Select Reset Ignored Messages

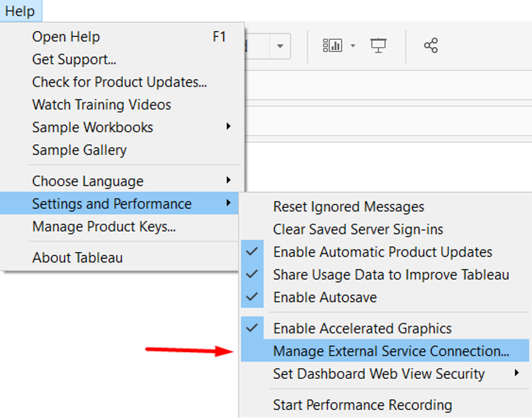(x=349, y=207)
